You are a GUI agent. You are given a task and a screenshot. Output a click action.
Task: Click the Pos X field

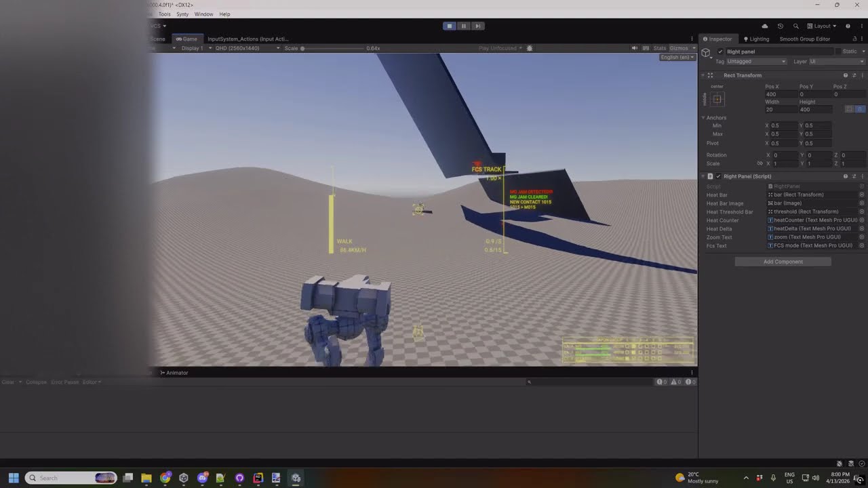[781, 94]
